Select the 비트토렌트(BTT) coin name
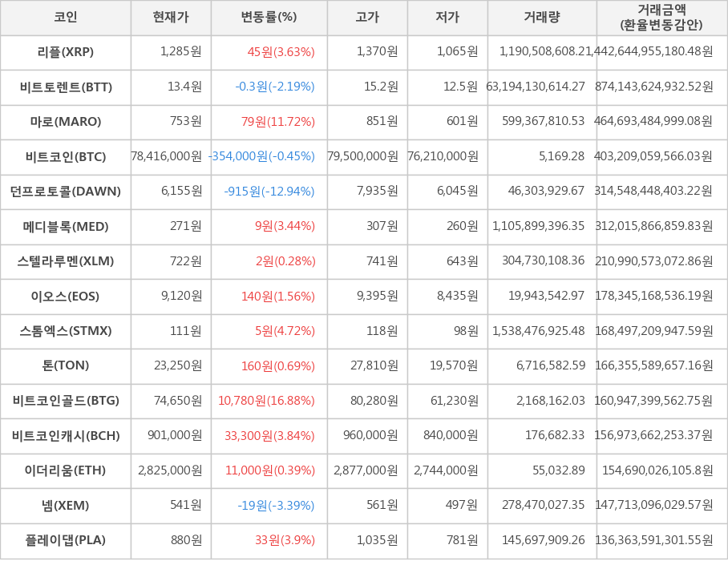Image resolution: width=728 pixels, height=561 pixels. 66,87
